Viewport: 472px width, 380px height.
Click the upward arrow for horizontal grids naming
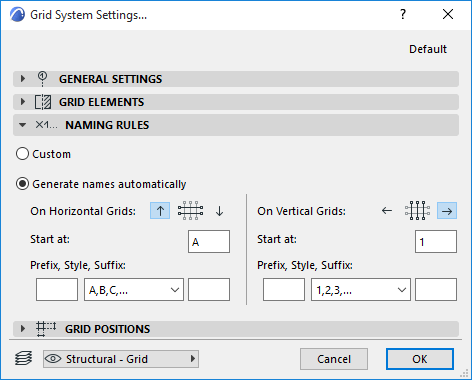[160, 211]
